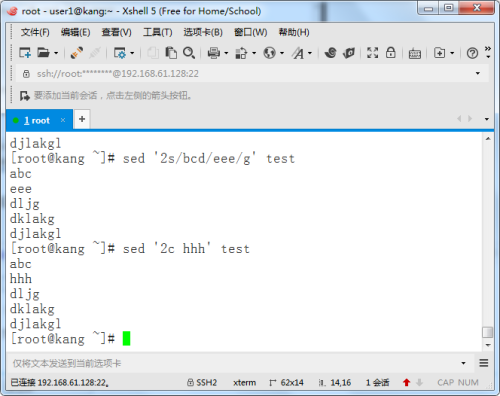Click the "hhh" output line
The image size is (500, 396).
point(21,279)
